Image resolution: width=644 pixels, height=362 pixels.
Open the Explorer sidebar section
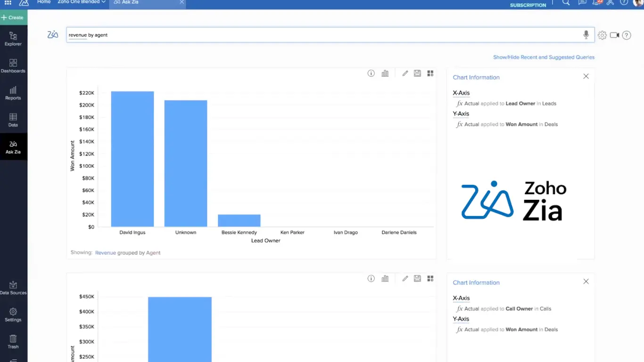[x=13, y=39]
